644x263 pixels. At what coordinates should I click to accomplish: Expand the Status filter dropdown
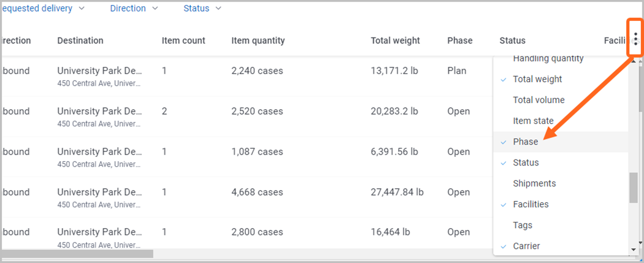[202, 8]
